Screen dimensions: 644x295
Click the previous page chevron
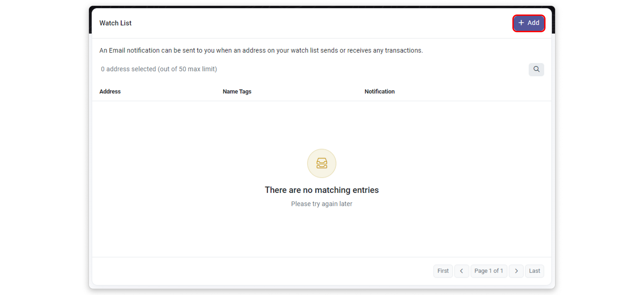(x=461, y=271)
